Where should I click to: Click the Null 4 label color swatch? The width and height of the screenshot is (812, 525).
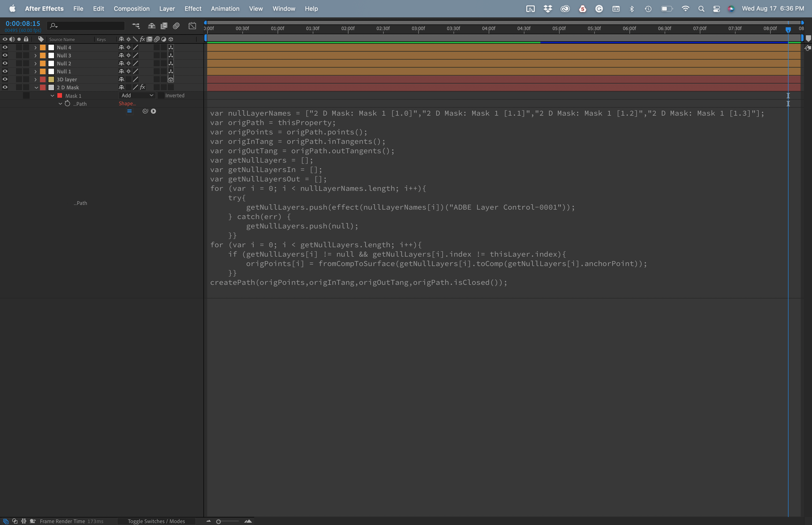click(43, 47)
